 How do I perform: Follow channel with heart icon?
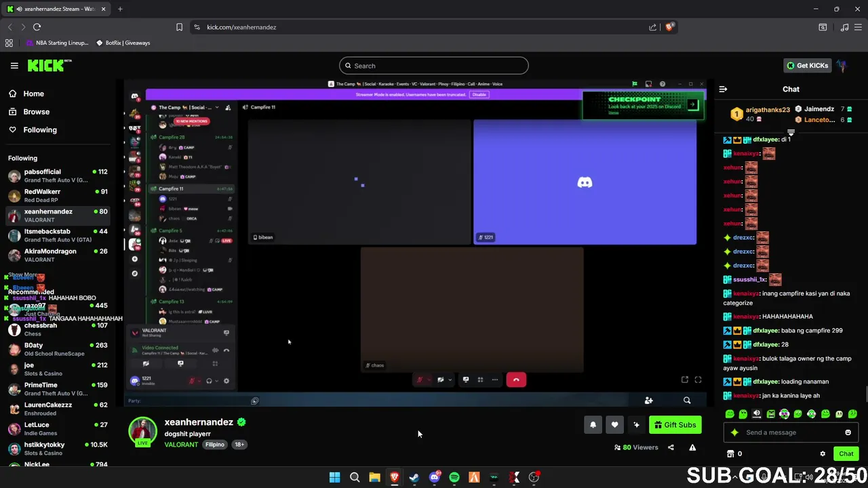pyautogui.click(x=614, y=425)
